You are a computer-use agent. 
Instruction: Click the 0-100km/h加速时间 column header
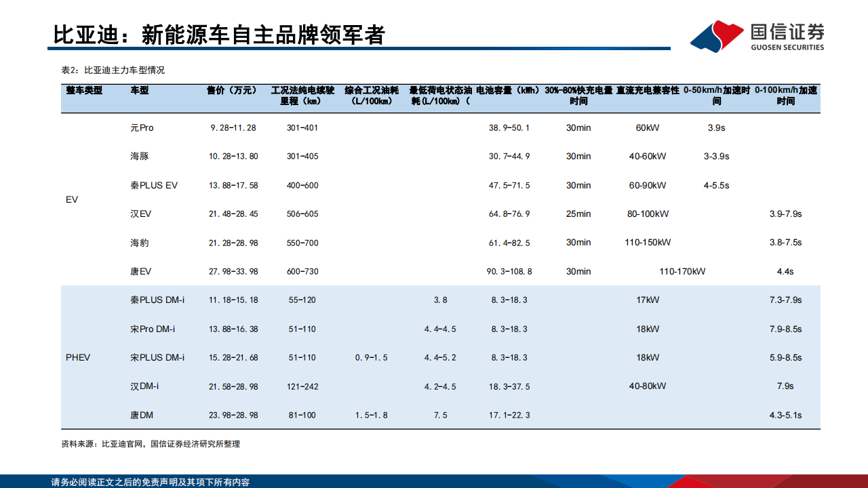click(785, 96)
